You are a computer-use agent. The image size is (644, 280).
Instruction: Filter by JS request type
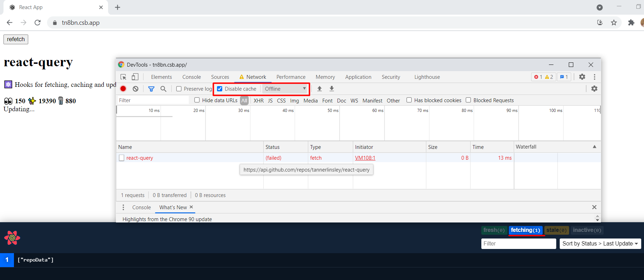(270, 100)
